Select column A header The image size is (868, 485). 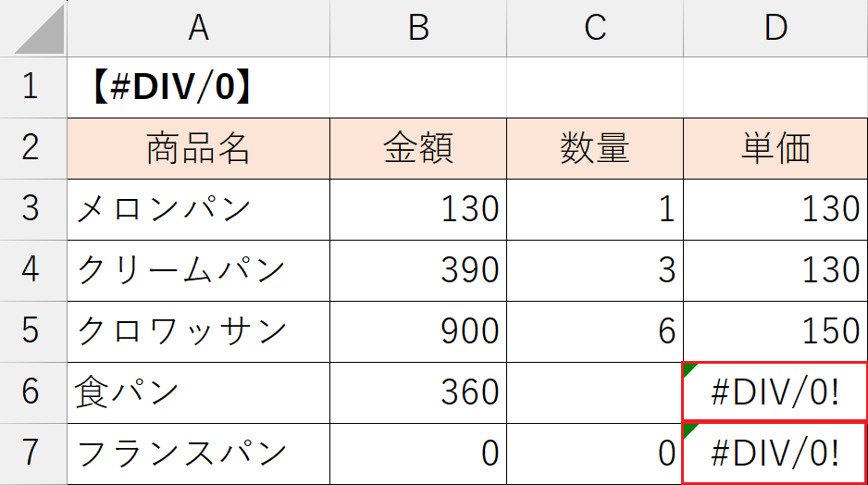[x=198, y=29]
